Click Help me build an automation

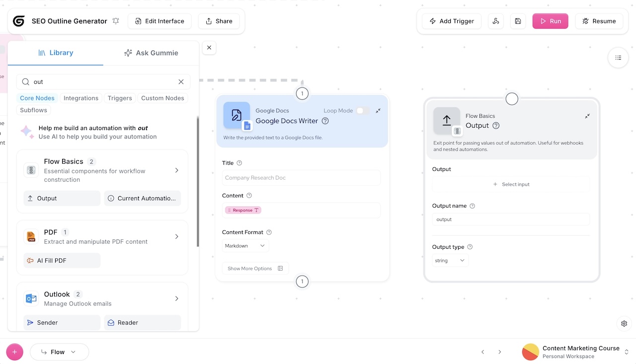(103, 132)
